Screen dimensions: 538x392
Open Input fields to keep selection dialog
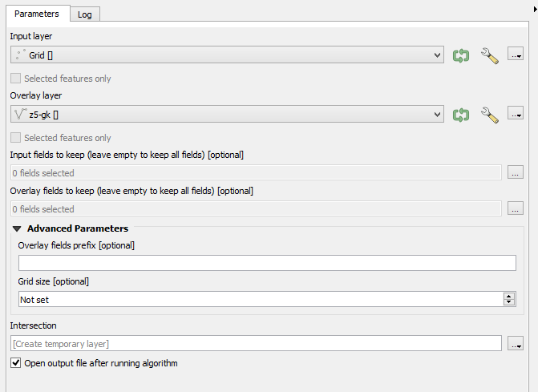[516, 172]
